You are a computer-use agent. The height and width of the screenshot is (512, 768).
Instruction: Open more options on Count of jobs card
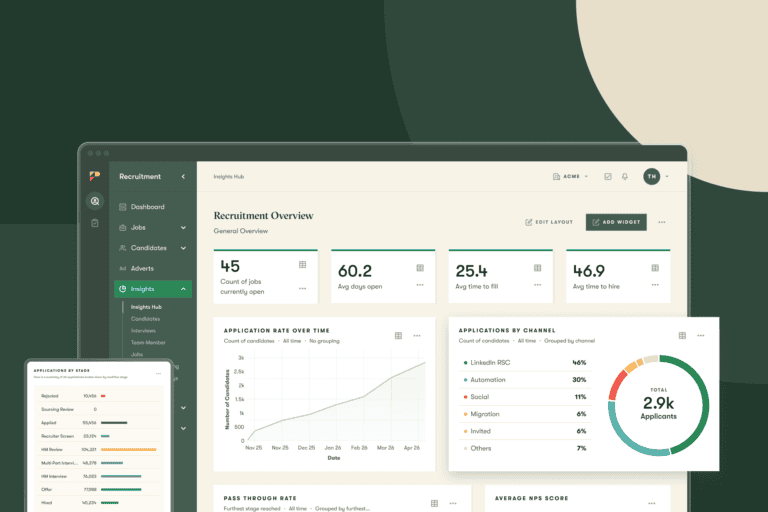303,289
